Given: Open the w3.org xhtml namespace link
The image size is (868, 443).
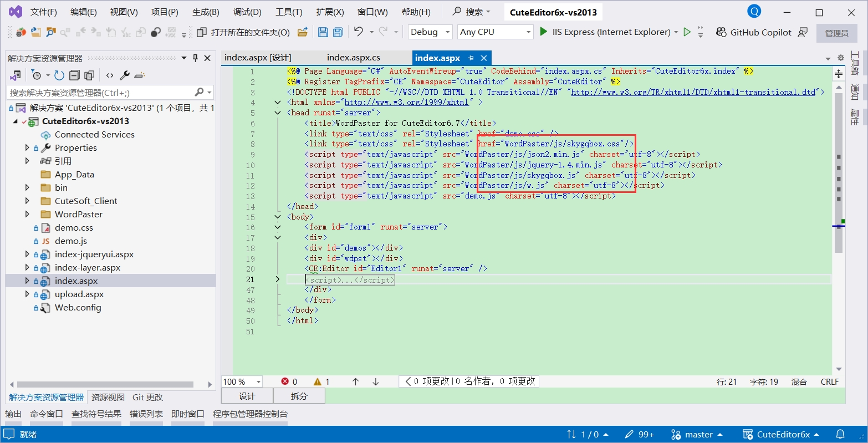Looking at the screenshot, I should point(406,103).
